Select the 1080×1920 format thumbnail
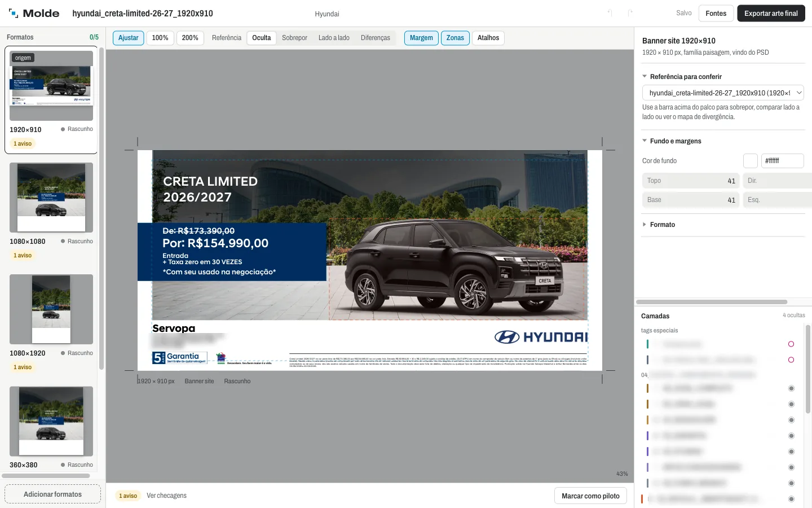This screenshot has height=508, width=812. point(51,309)
